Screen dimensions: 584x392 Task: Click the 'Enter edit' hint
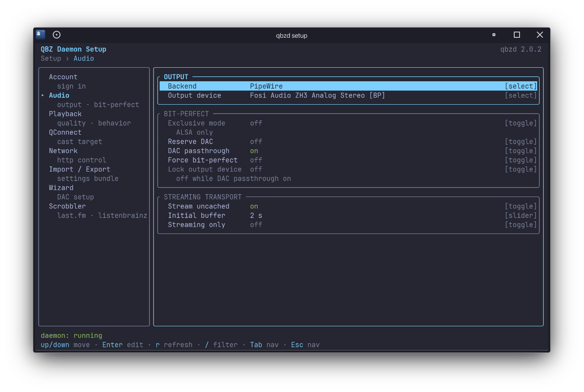(x=123, y=345)
